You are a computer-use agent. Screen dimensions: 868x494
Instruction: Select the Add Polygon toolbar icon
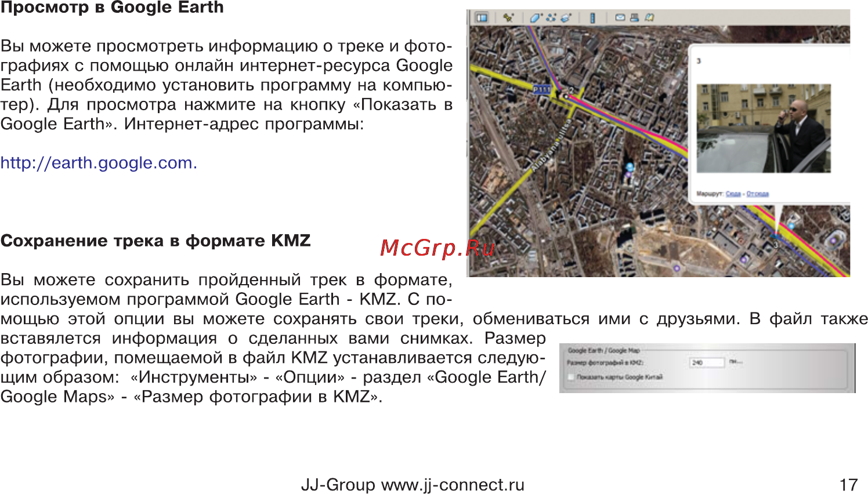click(535, 17)
